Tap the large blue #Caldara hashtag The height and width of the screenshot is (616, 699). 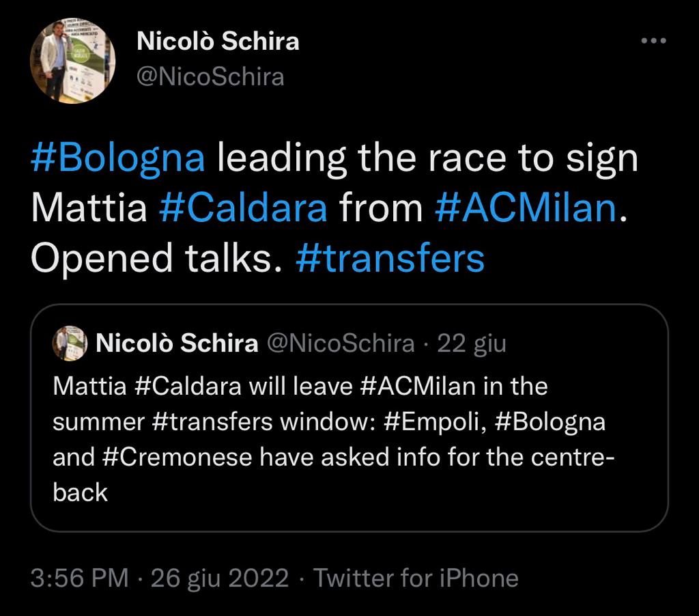[243, 209]
